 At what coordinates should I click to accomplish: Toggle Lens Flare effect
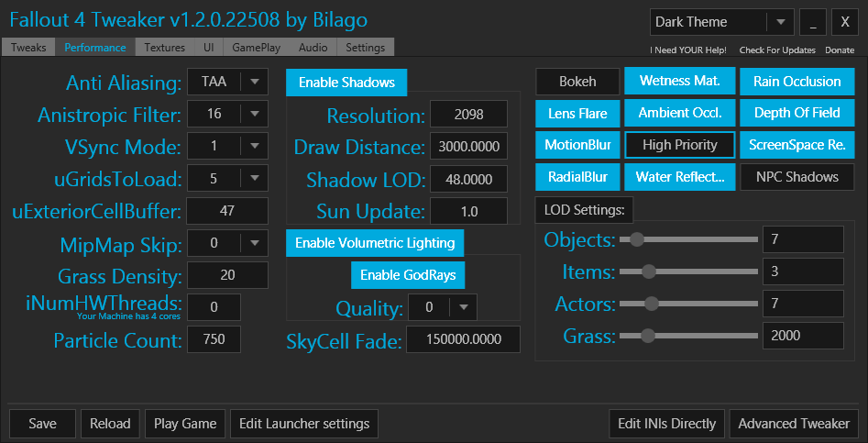577,114
